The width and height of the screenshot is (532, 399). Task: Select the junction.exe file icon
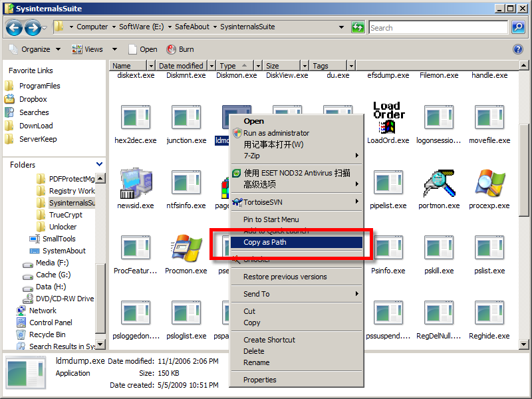186,117
